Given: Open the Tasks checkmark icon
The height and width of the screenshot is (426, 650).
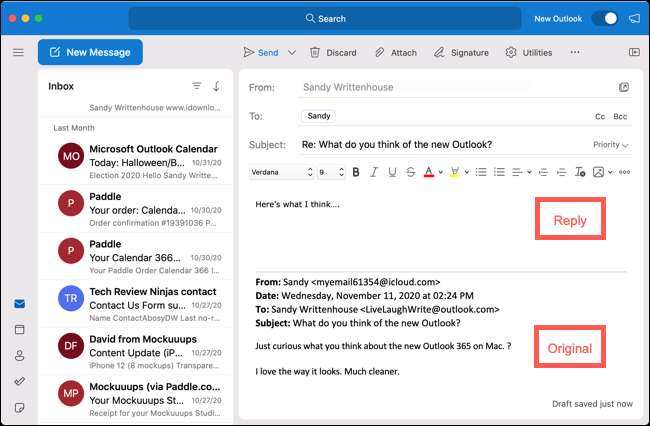Looking at the screenshot, I should (18, 381).
